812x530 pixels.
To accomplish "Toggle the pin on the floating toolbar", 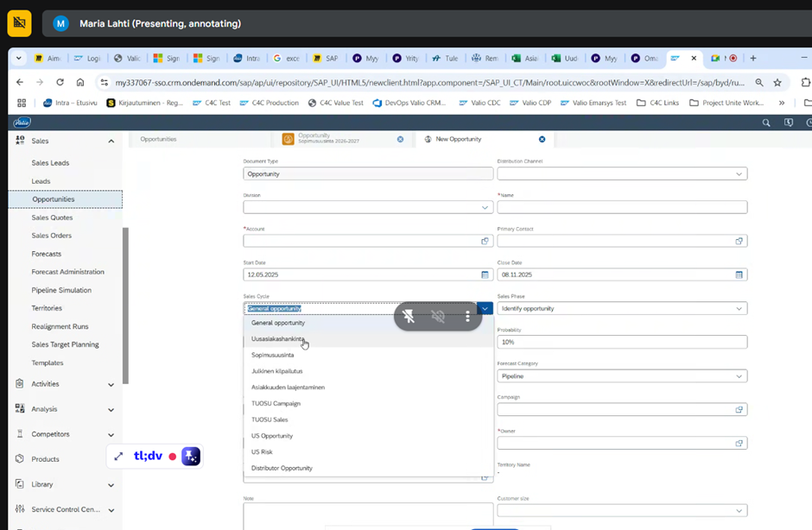I will [x=409, y=317].
